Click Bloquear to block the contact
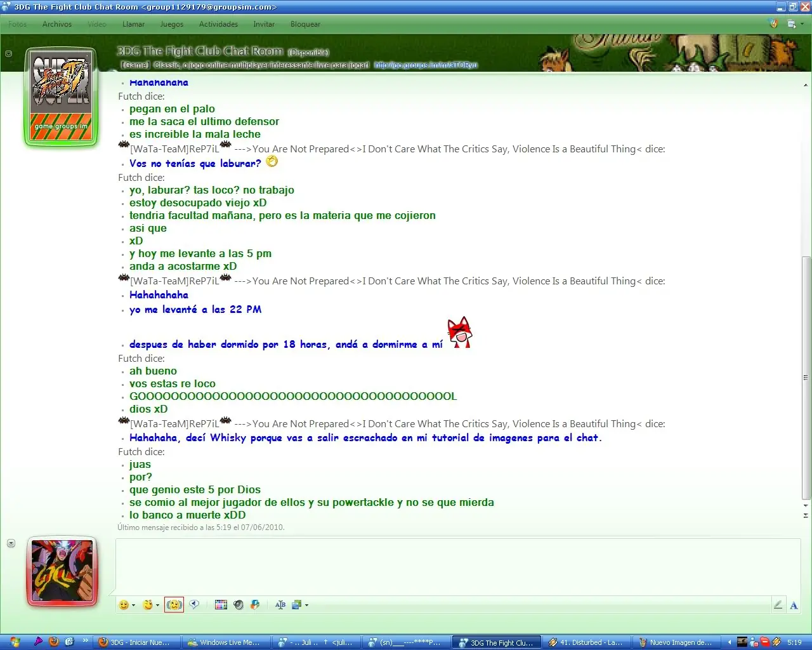Image resolution: width=812 pixels, height=650 pixels. pyautogui.click(x=305, y=24)
